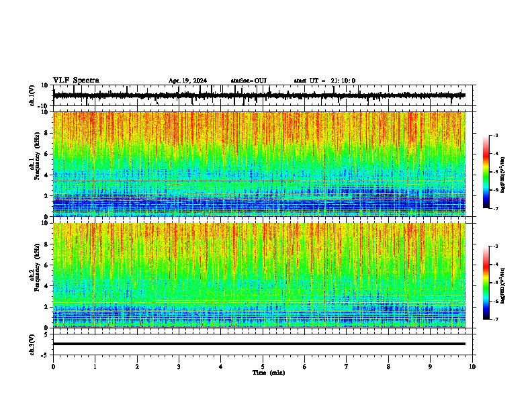Click the ch.2 spectrogram 6 kHz tick label
The height and width of the screenshot is (411, 532).
(46, 265)
